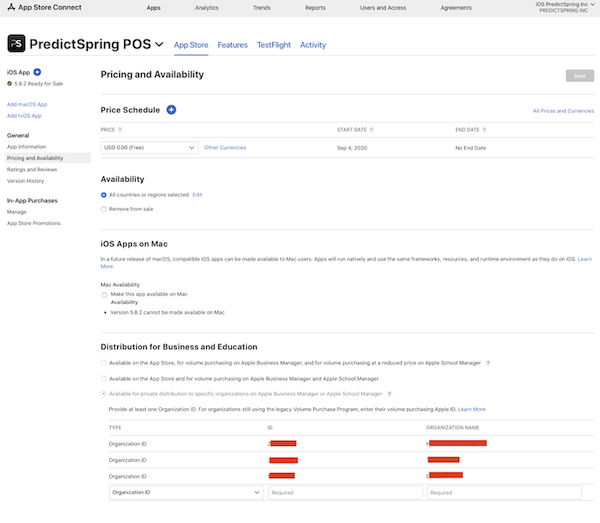This screenshot has height=523, width=600.
Task: Open the Start Date help question mark
Action: (x=372, y=130)
